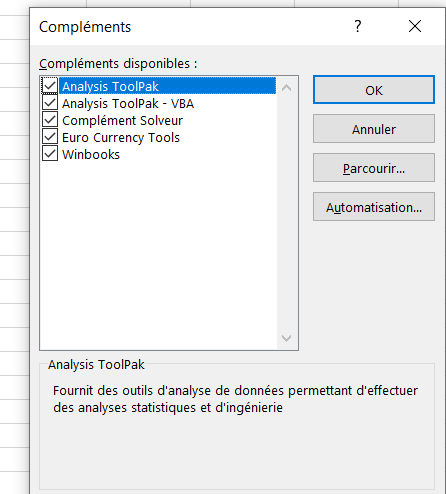Close the Compléments dialog
This screenshot has height=494, width=446.
(x=415, y=26)
